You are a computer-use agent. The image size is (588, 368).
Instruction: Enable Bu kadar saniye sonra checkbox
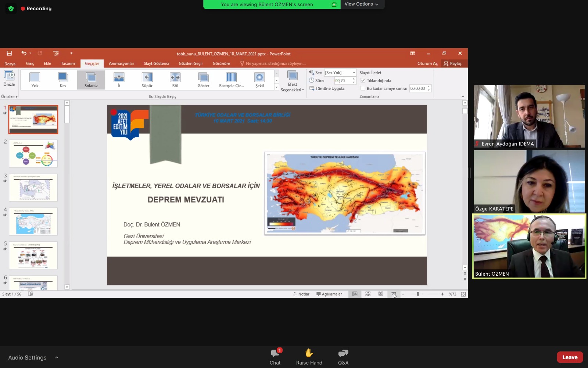363,88
